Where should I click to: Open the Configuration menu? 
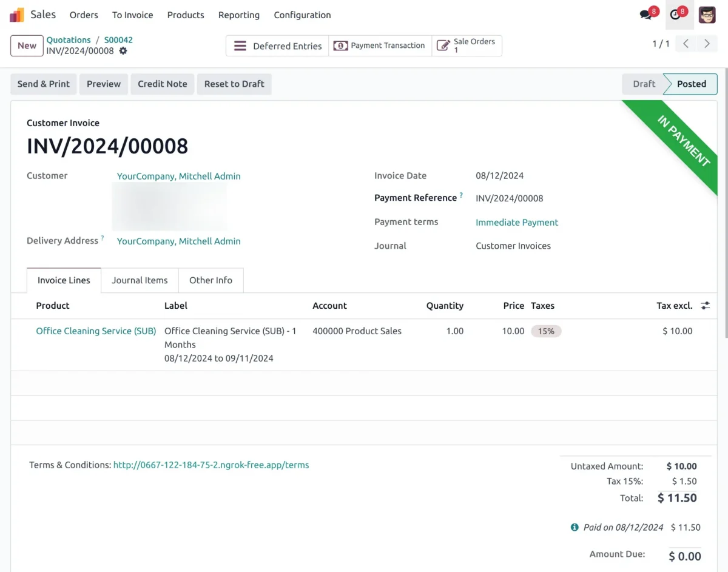pos(302,15)
